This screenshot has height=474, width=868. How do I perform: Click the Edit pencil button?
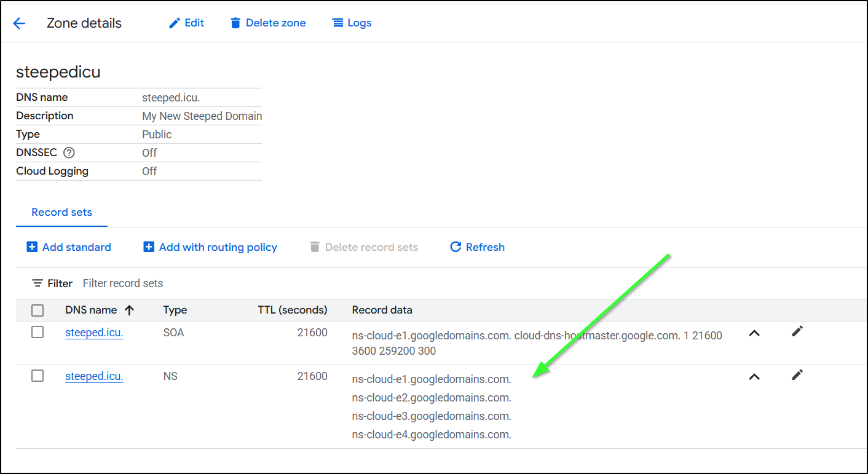coord(186,23)
